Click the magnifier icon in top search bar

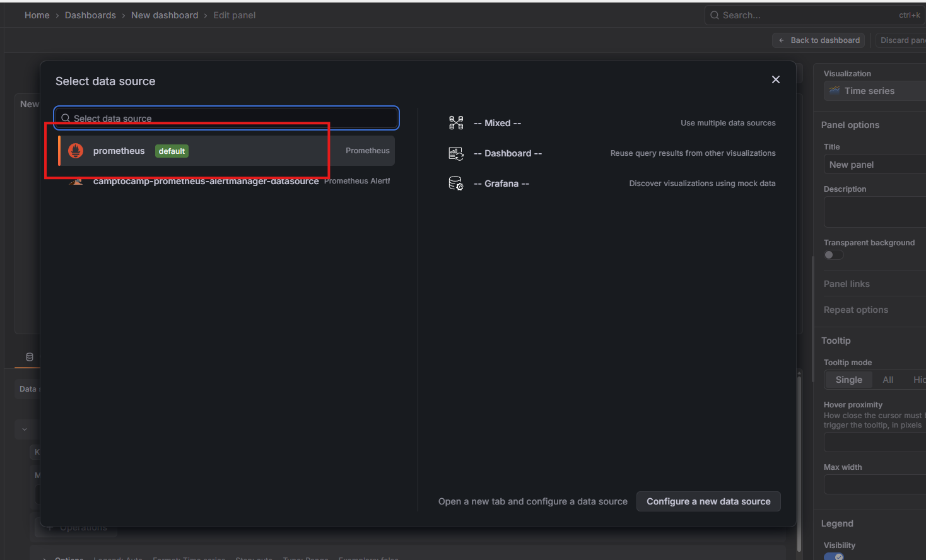715,15
